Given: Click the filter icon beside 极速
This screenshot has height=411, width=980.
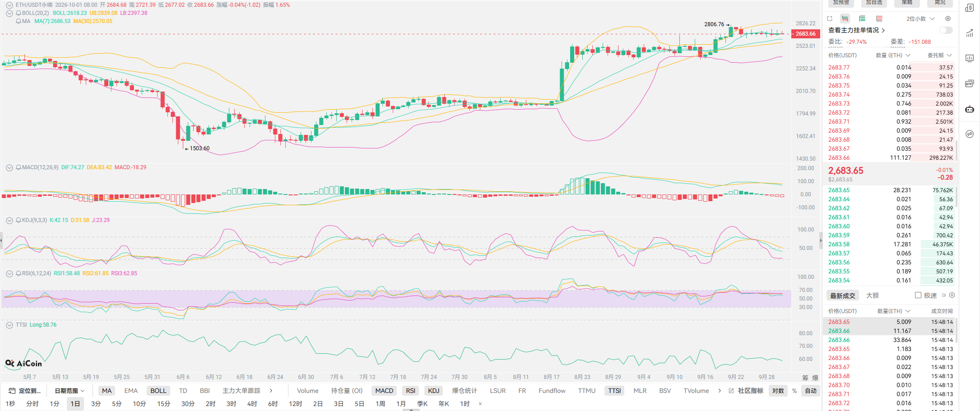Looking at the screenshot, I should 944,295.
